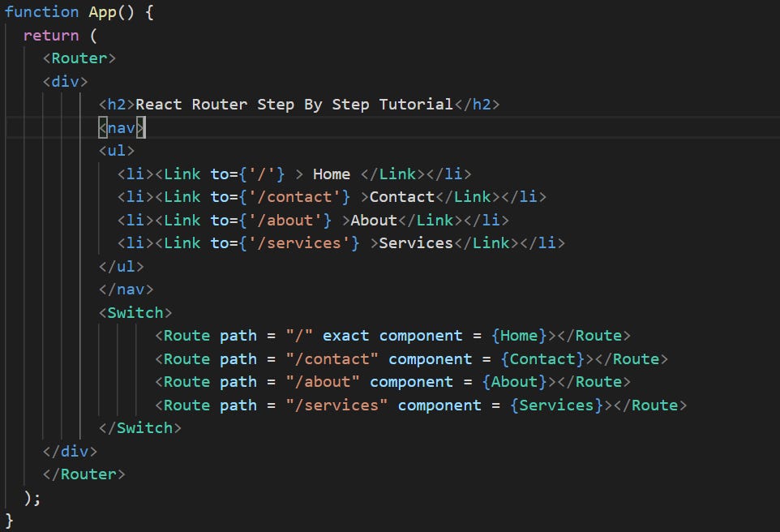The height and width of the screenshot is (532, 780).
Task: Click the closing ');' of the return statement
Action: [32, 498]
